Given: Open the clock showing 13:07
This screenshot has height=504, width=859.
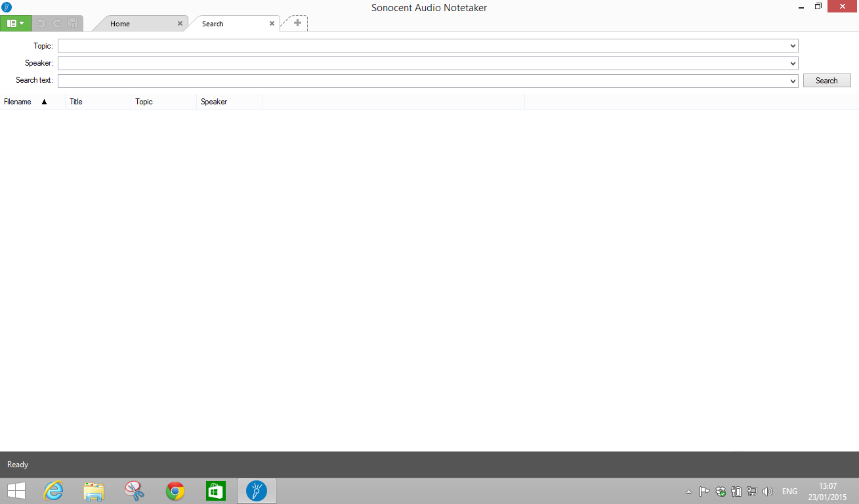Looking at the screenshot, I should coord(828,492).
